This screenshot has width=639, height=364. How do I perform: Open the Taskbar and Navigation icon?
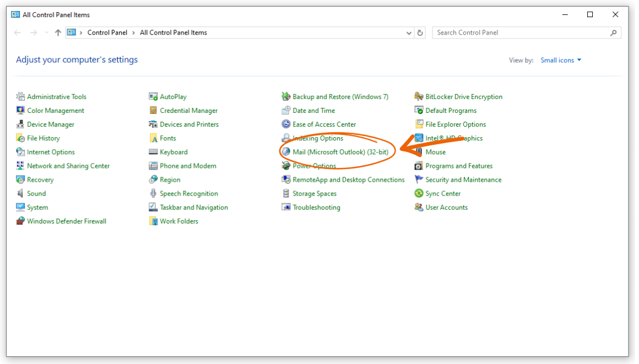coord(153,208)
